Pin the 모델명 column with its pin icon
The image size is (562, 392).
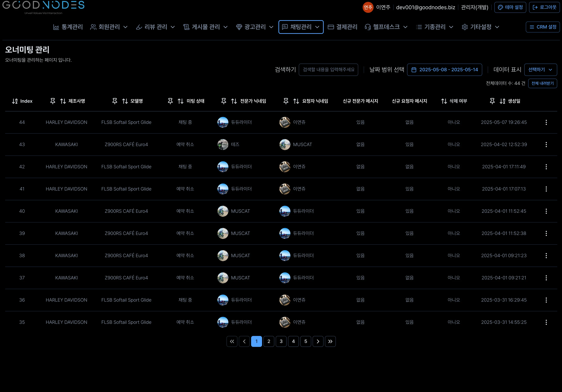115,101
